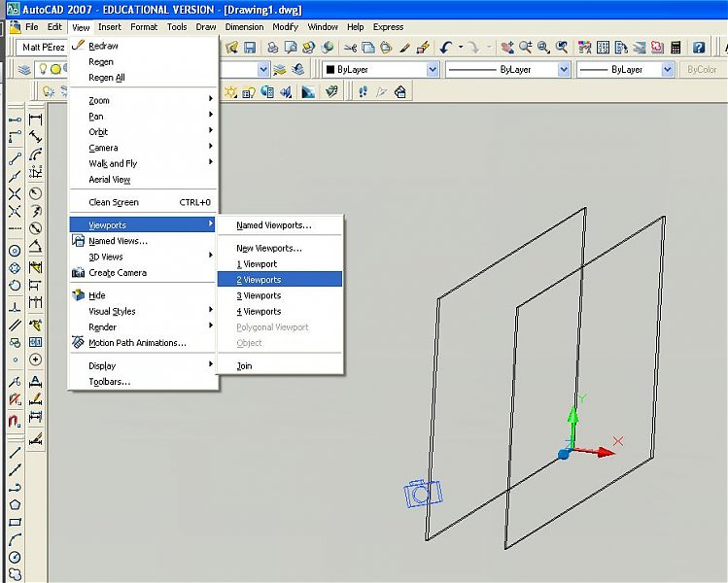Click the Paste clipboard icon
Screen dimensions: 728x583
pos(386,48)
